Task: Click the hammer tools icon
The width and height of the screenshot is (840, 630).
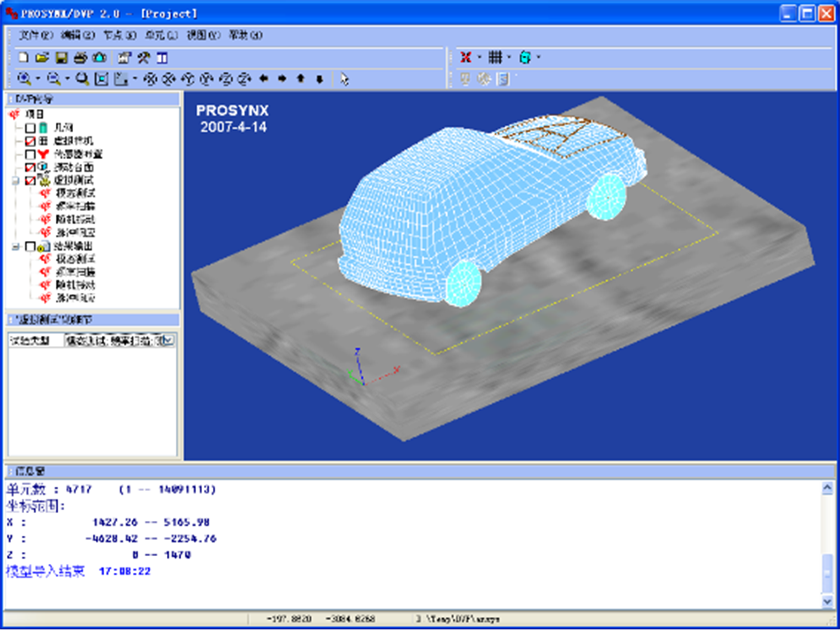Action: tap(143, 57)
